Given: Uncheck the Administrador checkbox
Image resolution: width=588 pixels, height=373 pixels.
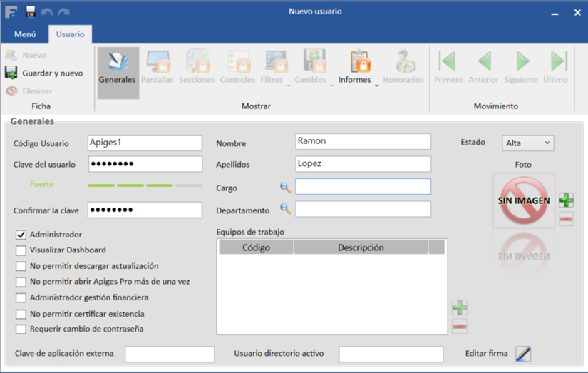Looking at the screenshot, I should point(21,235).
